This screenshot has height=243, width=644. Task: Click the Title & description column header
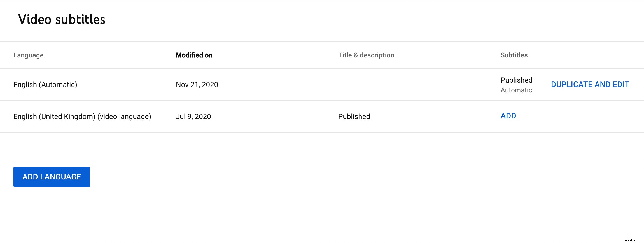click(x=366, y=55)
